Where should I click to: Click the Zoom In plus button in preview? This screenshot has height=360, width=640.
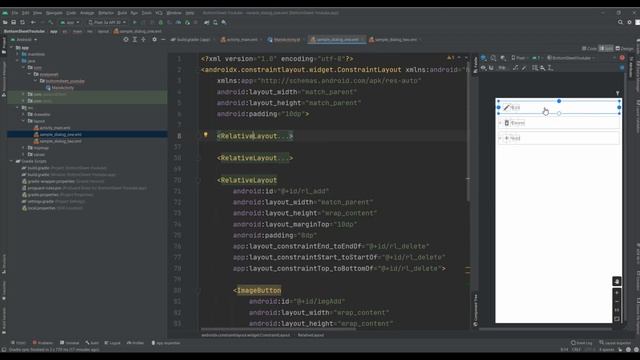tap(617, 293)
